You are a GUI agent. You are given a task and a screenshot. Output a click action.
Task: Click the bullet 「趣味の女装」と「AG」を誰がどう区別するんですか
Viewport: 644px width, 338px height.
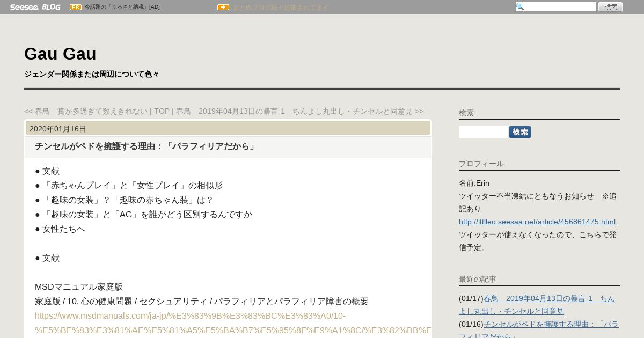coord(143,215)
